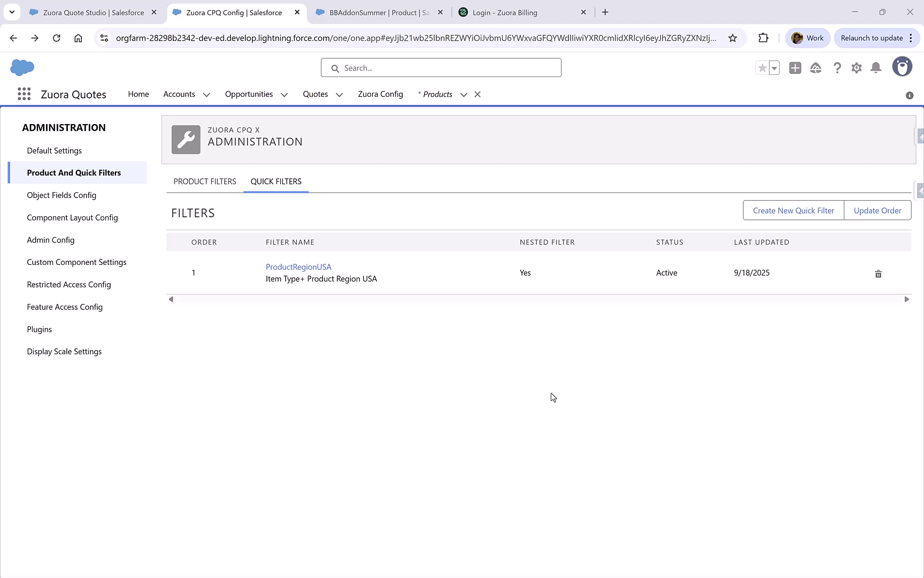Click the browser bookmark star
This screenshot has height=578, width=924.
[733, 38]
